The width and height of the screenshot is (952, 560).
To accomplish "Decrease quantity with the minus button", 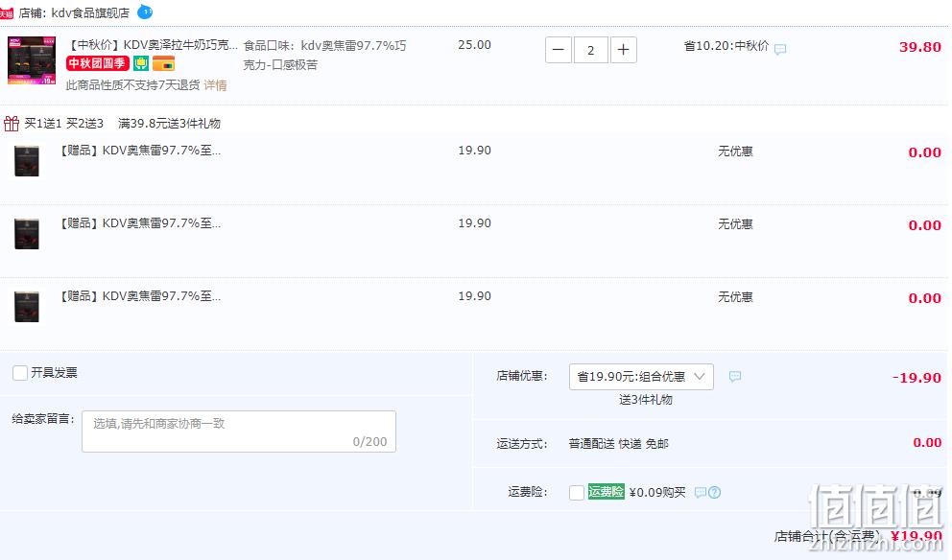I will 558,50.
